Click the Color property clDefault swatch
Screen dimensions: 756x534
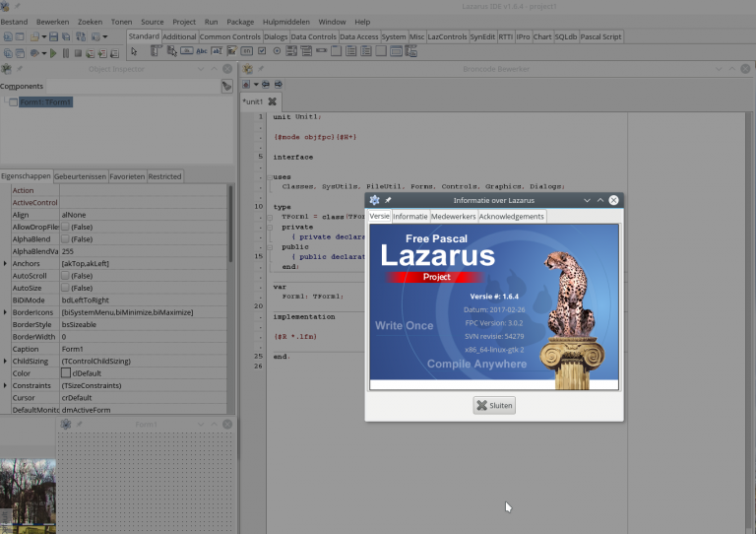pos(66,373)
